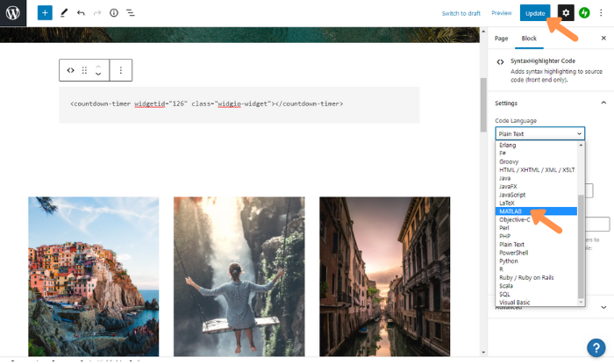Undo the last change

81,13
